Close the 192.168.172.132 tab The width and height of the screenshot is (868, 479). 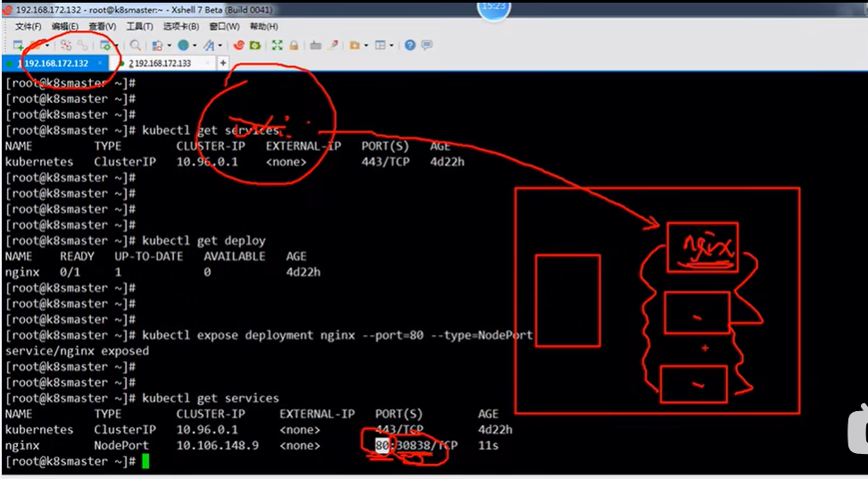pos(100,63)
